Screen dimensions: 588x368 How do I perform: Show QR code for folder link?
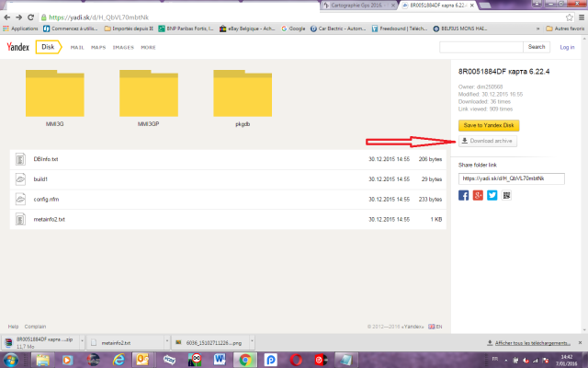click(x=507, y=195)
